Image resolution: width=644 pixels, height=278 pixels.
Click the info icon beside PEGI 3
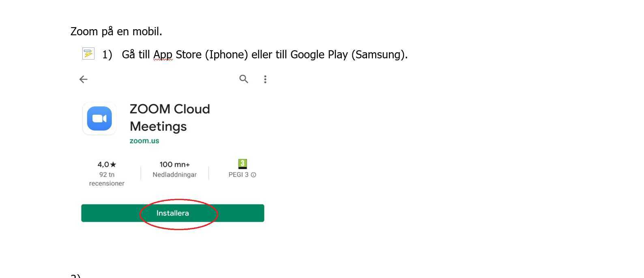click(253, 175)
